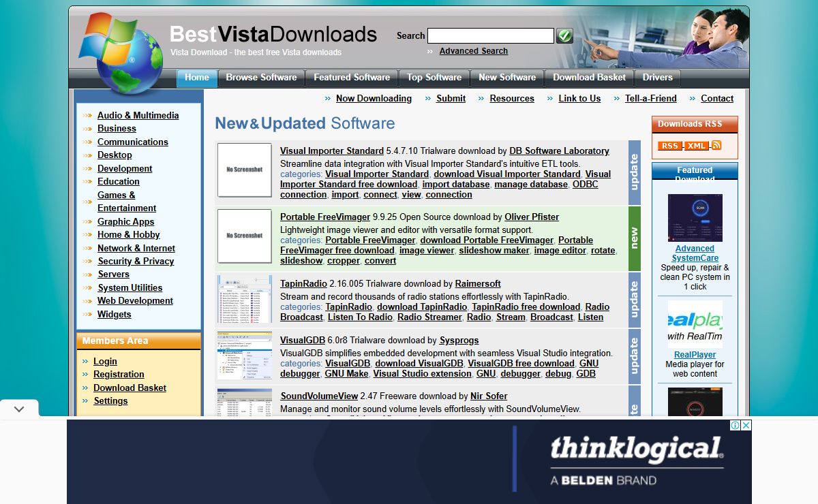Image resolution: width=818 pixels, height=504 pixels.
Task: Open the Featured Software tab
Action: tap(352, 78)
